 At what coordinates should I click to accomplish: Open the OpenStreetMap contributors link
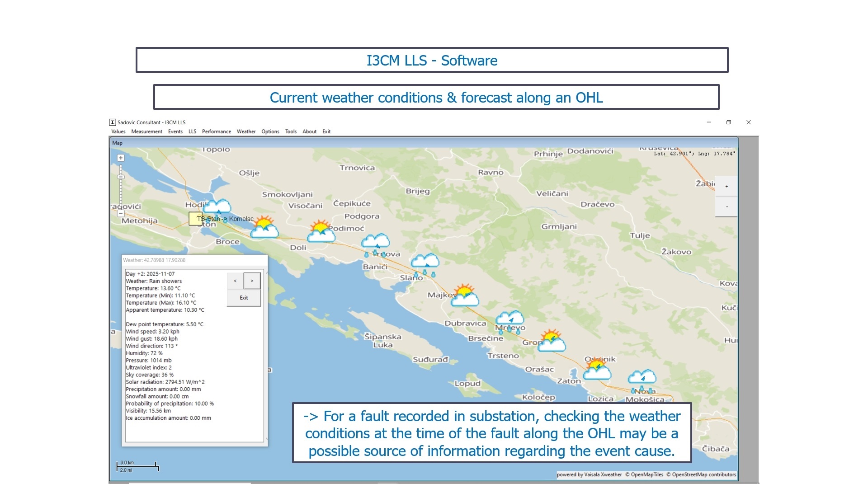[703, 474]
